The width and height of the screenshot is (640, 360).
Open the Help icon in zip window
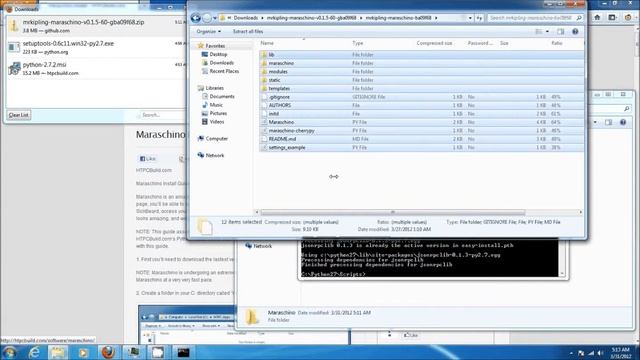575,31
